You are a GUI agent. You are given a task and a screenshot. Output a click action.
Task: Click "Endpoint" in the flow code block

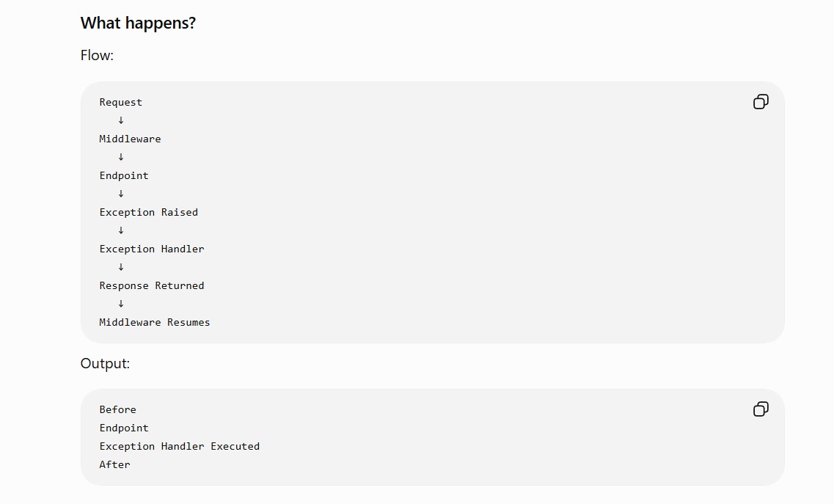click(x=124, y=175)
